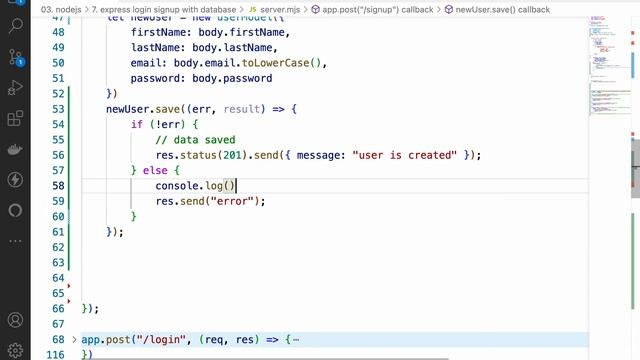Click the toLowerCase() method call

click(282, 63)
